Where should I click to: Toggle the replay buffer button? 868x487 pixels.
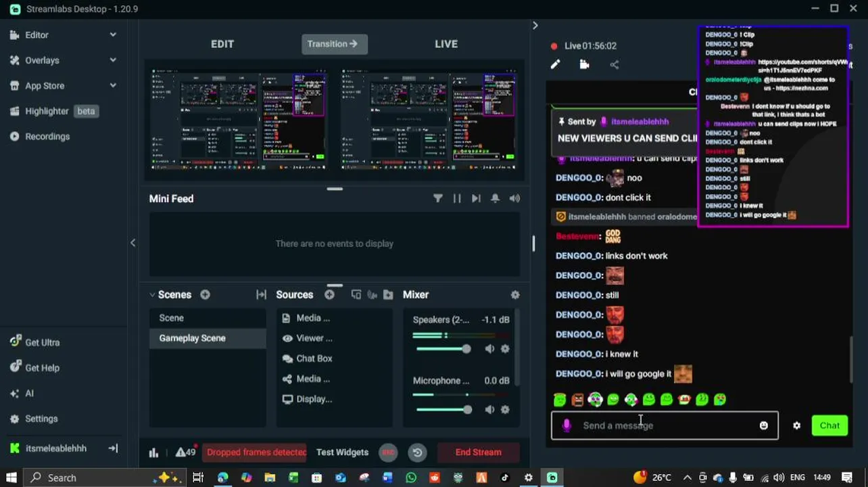(x=418, y=453)
